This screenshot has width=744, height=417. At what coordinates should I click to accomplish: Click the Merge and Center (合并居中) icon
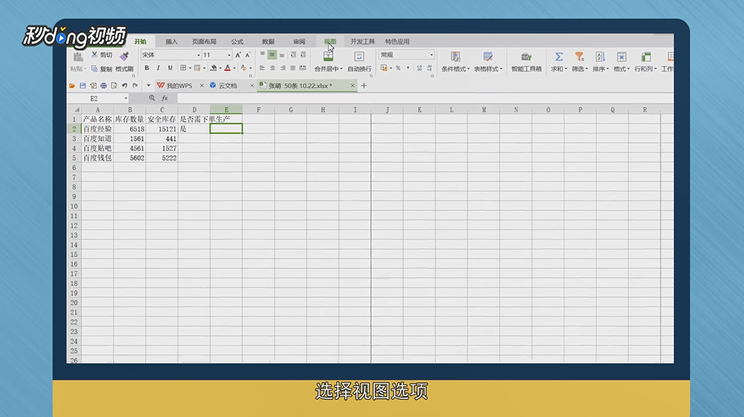[328, 56]
